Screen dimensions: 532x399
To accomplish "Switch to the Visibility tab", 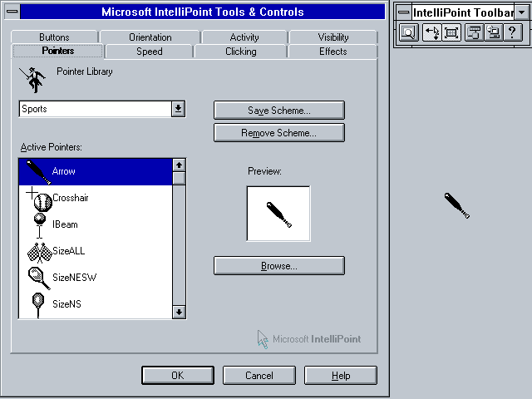I will point(333,37).
